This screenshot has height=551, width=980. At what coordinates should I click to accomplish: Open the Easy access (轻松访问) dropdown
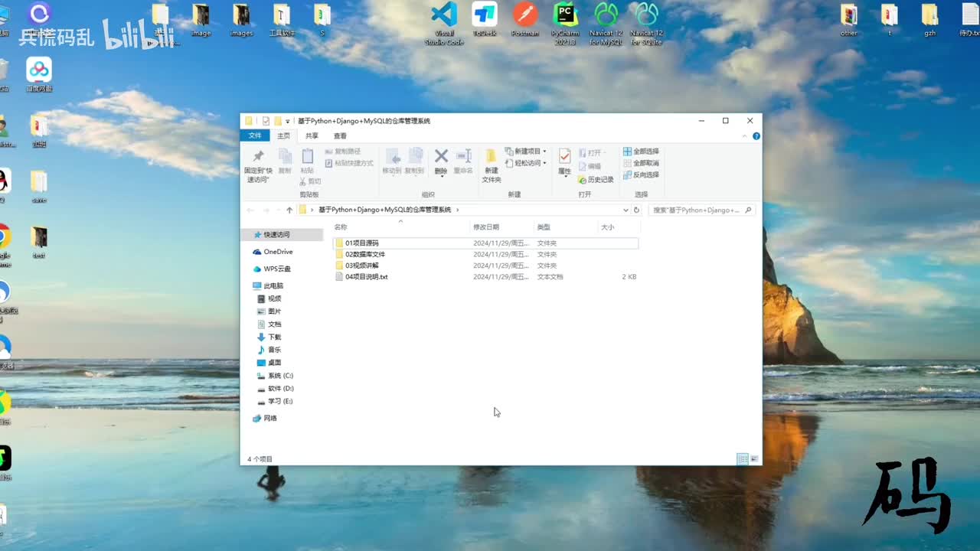click(525, 163)
